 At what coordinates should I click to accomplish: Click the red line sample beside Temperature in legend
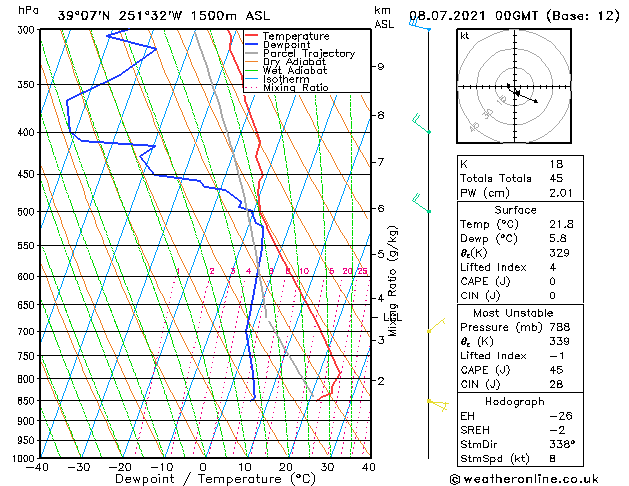click(x=252, y=35)
